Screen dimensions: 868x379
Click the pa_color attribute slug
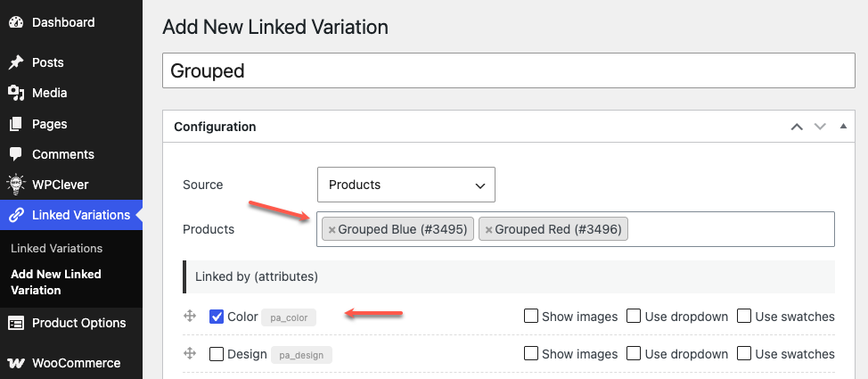point(289,317)
